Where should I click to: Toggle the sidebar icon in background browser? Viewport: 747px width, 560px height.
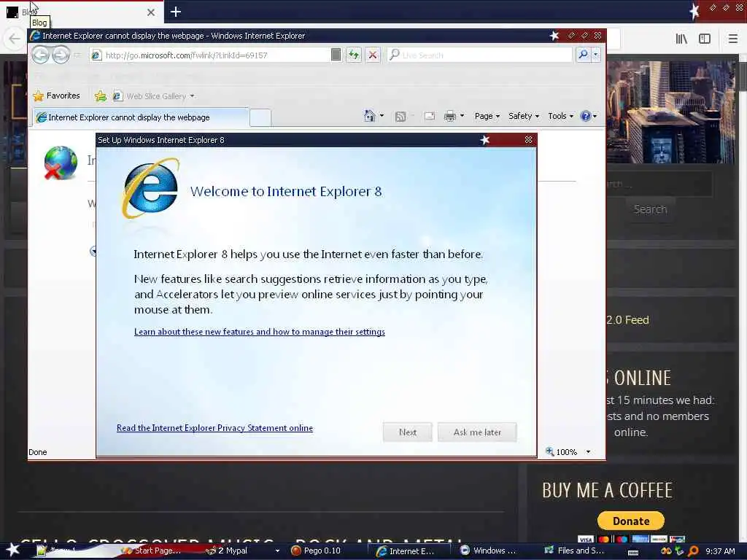point(705,39)
